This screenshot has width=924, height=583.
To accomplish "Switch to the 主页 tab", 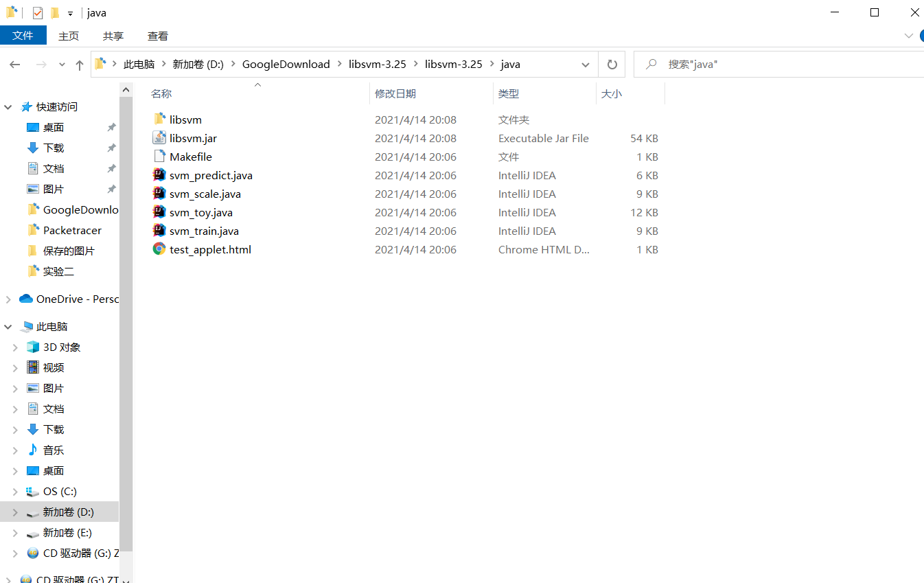I will (x=69, y=36).
